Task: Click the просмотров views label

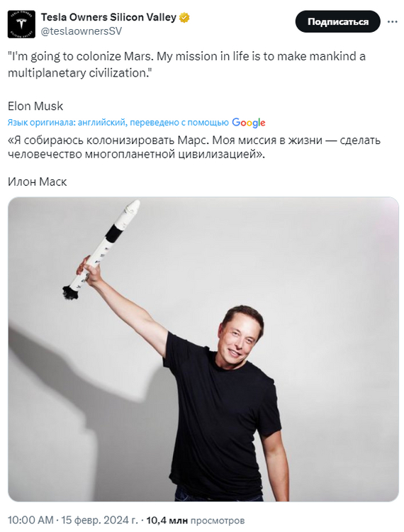Action: 218,520
